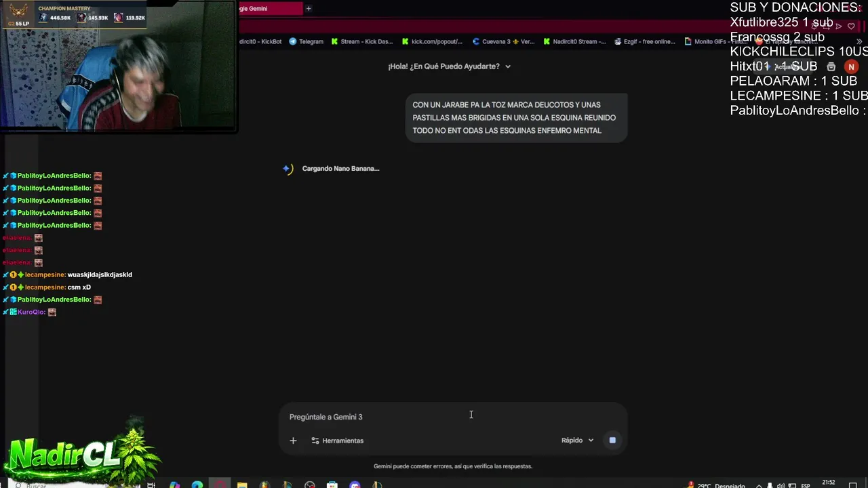
Task: Open File Explorer from the taskbar
Action: tap(242, 485)
